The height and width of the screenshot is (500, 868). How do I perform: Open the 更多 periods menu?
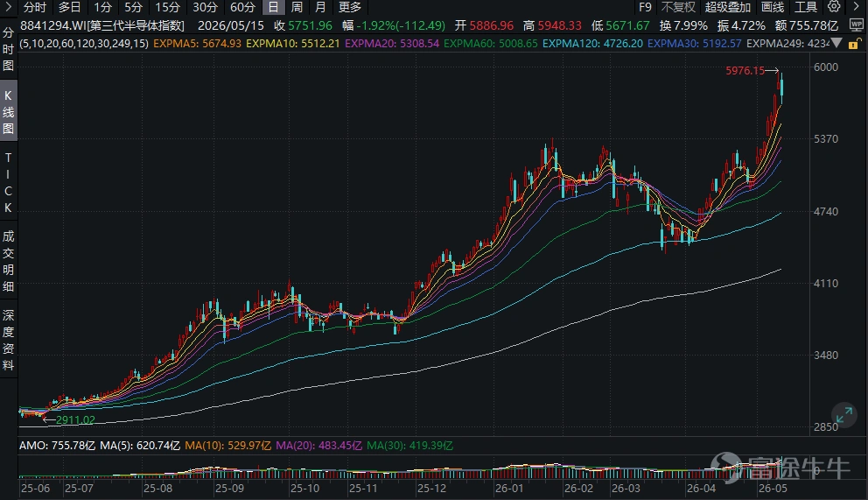click(350, 7)
